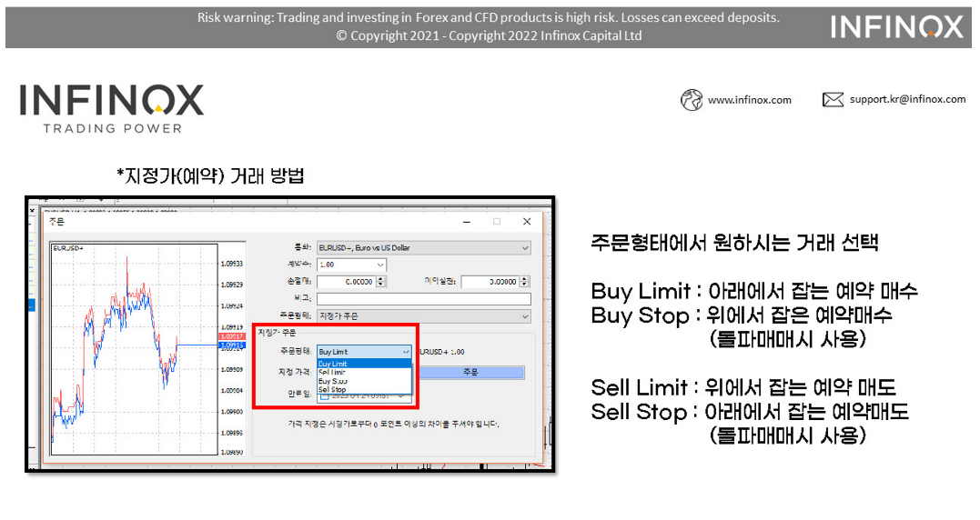Open the 만료일 expiry date dropdown arrow
Viewport: 980px width, 520px height.
tap(401, 395)
